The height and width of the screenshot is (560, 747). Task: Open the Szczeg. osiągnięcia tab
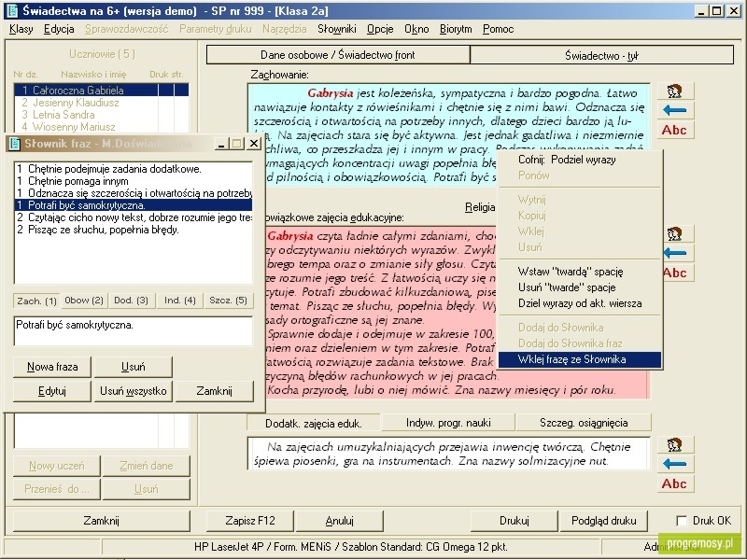tap(584, 423)
